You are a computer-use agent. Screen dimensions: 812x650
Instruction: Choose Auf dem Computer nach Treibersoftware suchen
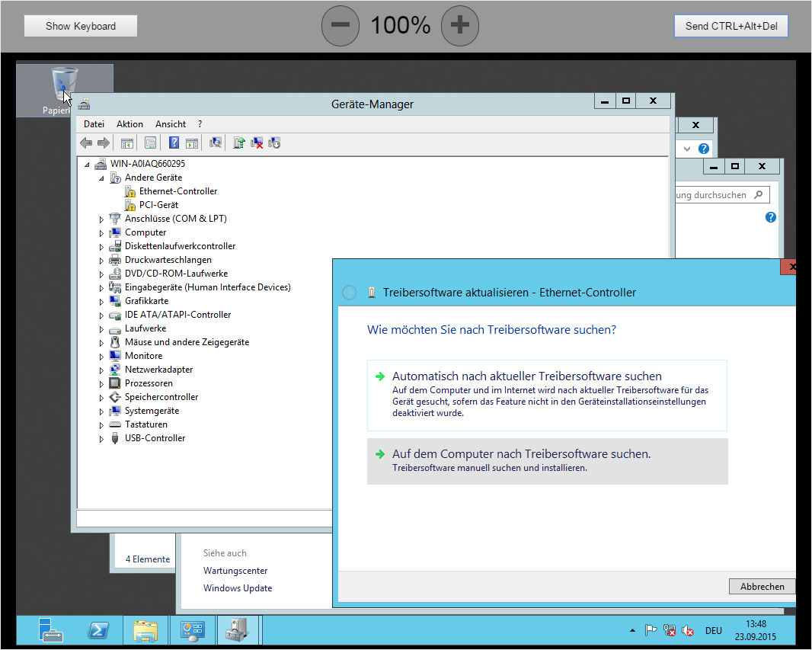point(547,462)
